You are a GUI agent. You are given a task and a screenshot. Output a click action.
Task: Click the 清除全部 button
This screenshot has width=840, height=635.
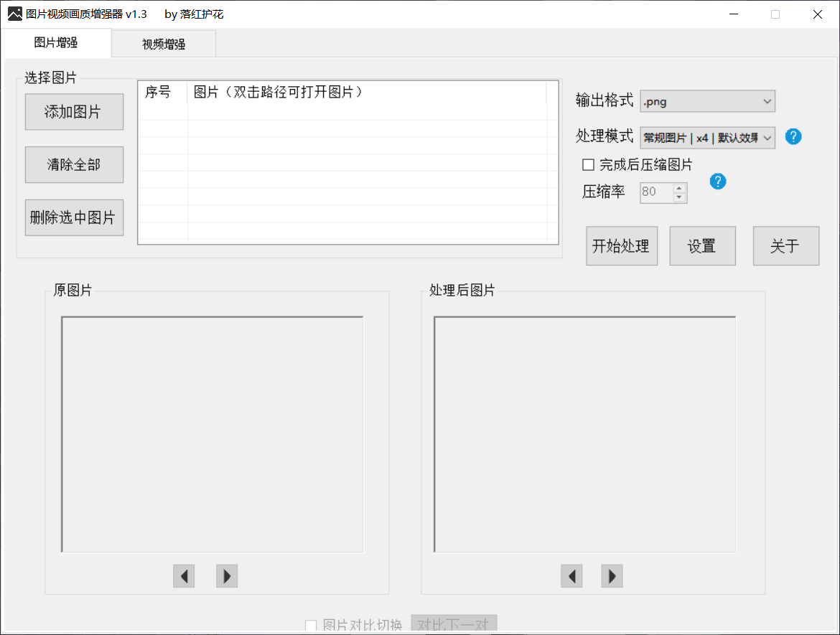click(x=73, y=164)
